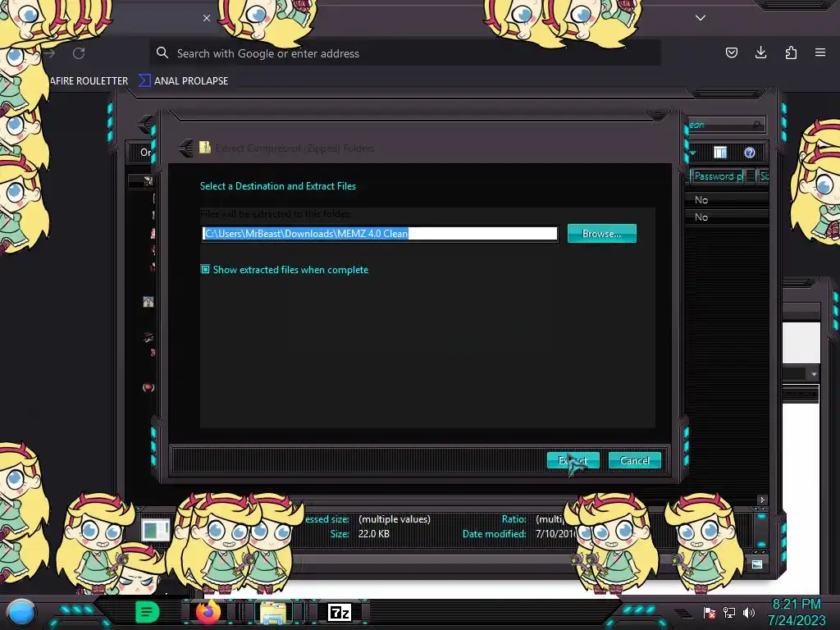The height and width of the screenshot is (630, 840).
Task: Click the Explorer search box magnifier
Action: tap(756, 125)
